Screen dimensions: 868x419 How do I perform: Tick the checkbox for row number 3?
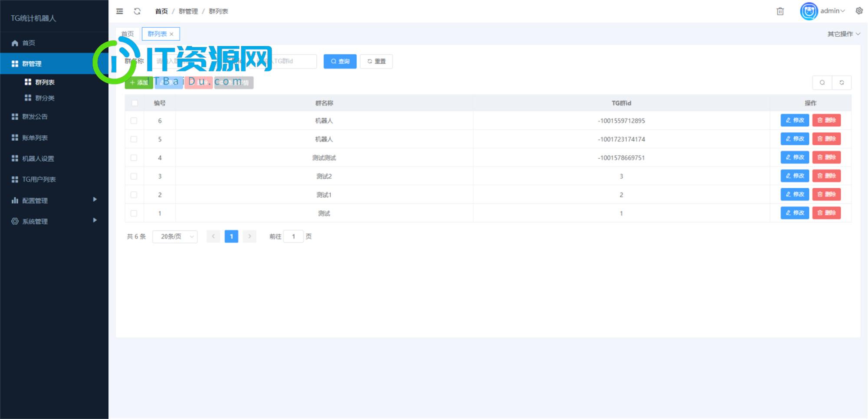[134, 176]
